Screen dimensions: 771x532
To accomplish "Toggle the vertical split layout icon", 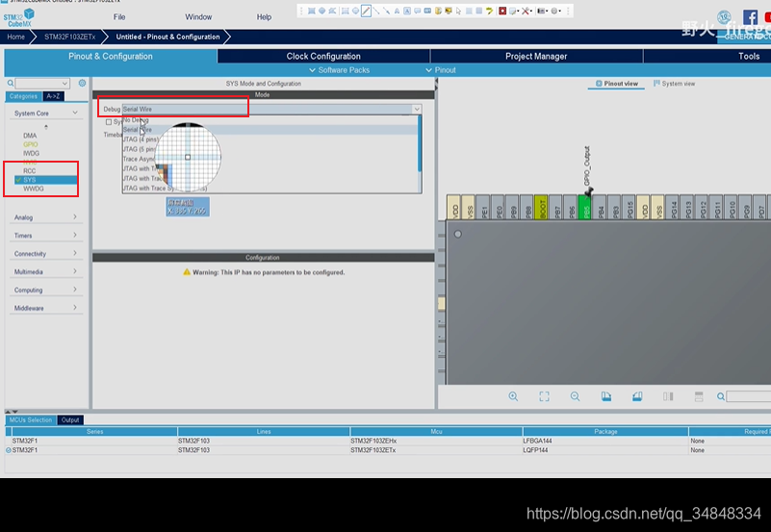I will 668,396.
